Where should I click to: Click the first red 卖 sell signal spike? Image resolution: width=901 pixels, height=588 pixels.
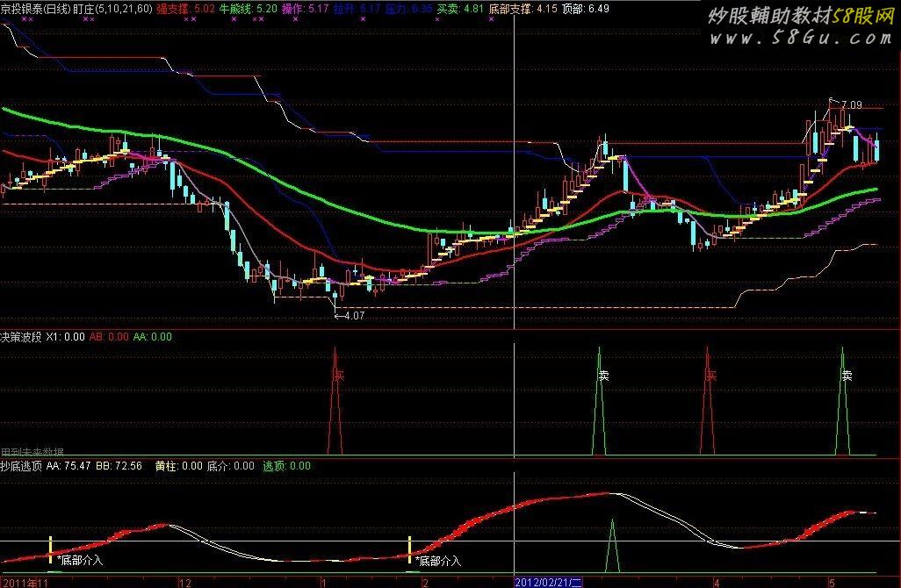pyautogui.click(x=336, y=376)
